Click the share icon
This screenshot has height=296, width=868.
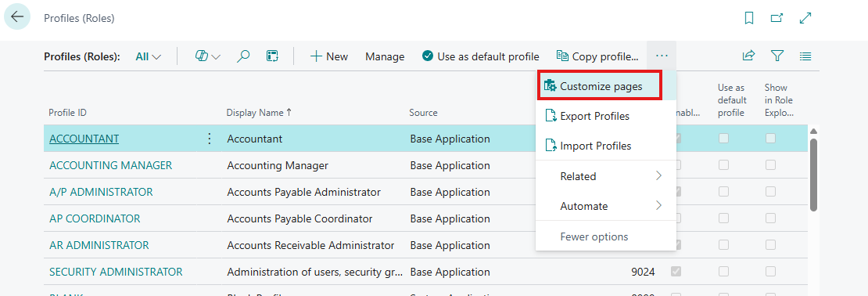pyautogui.click(x=748, y=56)
